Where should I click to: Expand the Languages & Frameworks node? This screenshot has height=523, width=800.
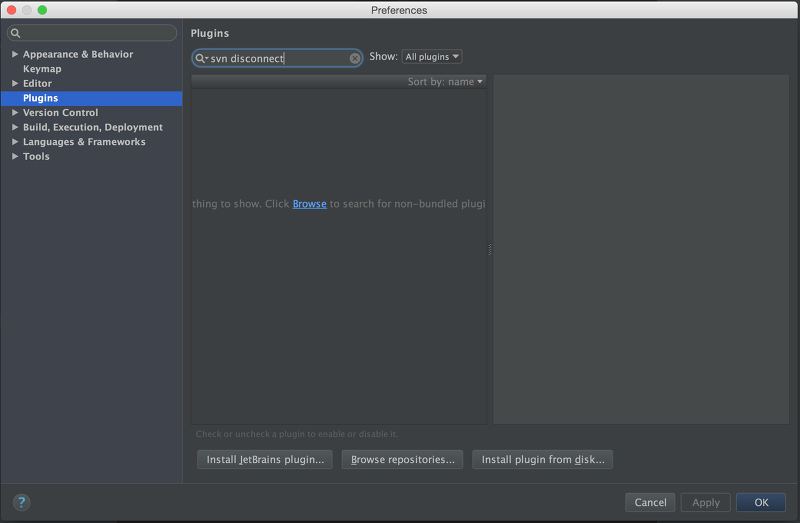[15, 142]
